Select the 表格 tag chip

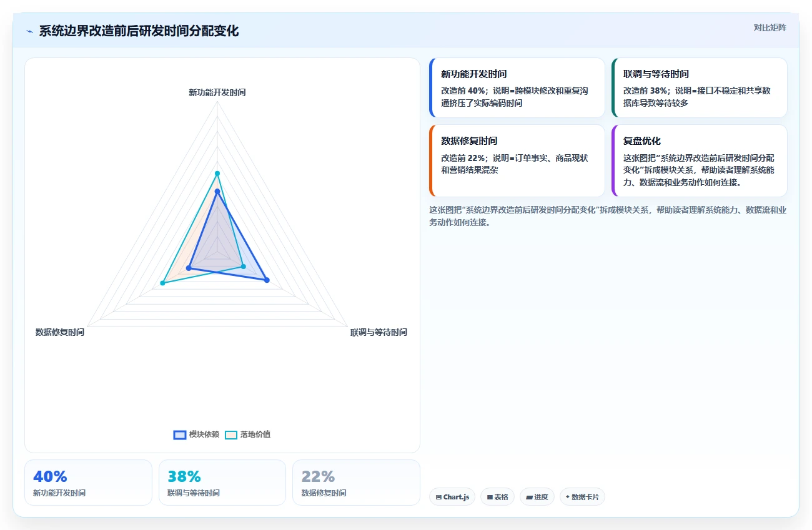coord(497,497)
